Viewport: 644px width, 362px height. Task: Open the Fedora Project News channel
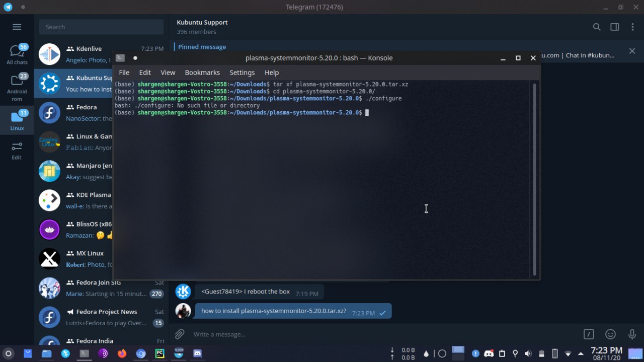[x=101, y=317]
